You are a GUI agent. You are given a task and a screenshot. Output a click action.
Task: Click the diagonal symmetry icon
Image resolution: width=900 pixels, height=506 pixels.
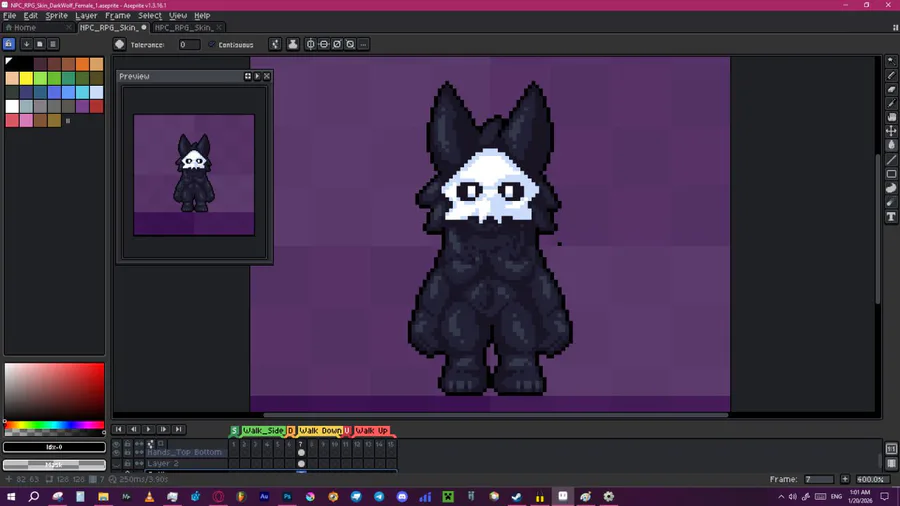coord(337,44)
